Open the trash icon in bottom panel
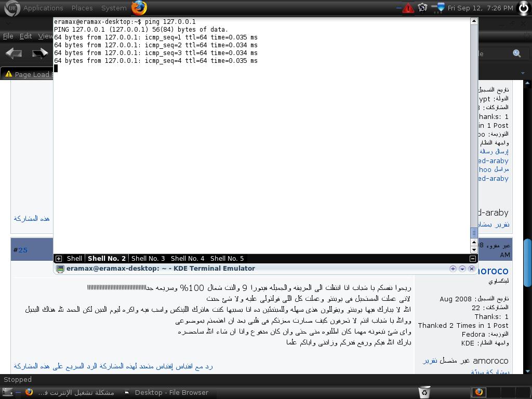 424,392
